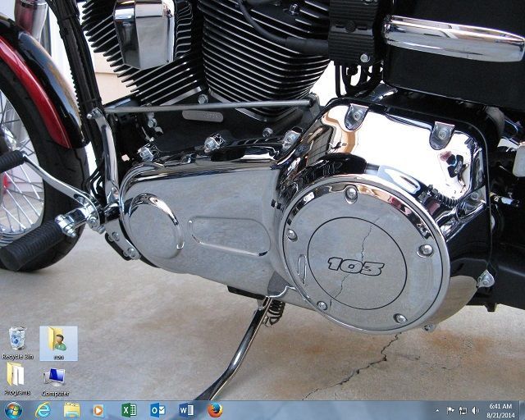Open Outlook from the taskbar
The width and height of the screenshot is (525, 420).
(x=157, y=409)
